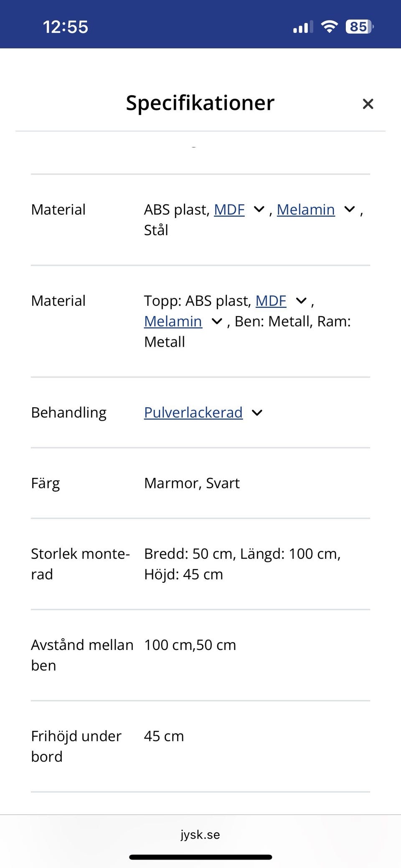Expand chevron next to Pulverlackerad

pyautogui.click(x=257, y=413)
